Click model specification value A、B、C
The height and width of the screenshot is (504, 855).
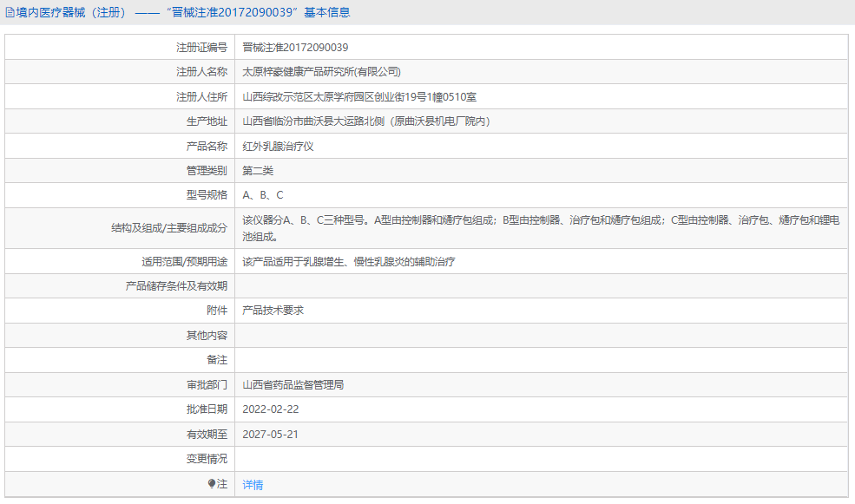coord(263,195)
